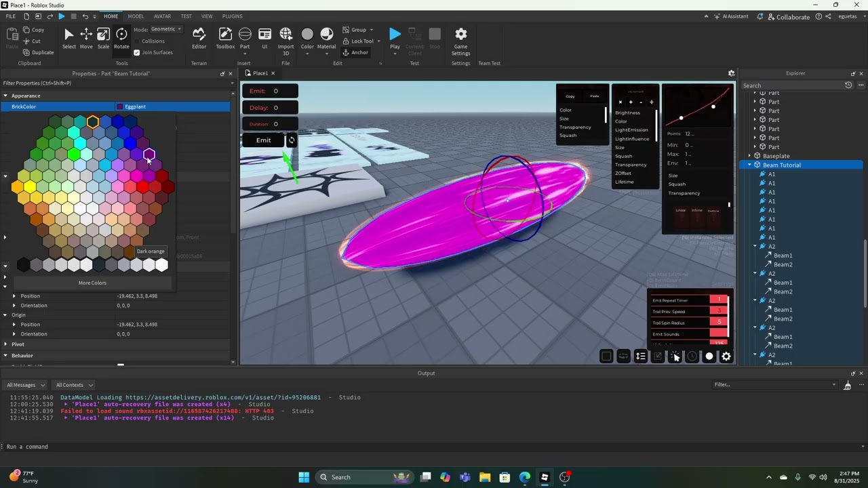This screenshot has height=488, width=868.
Task: Open All Contexts filter dropdown
Action: click(x=75, y=385)
